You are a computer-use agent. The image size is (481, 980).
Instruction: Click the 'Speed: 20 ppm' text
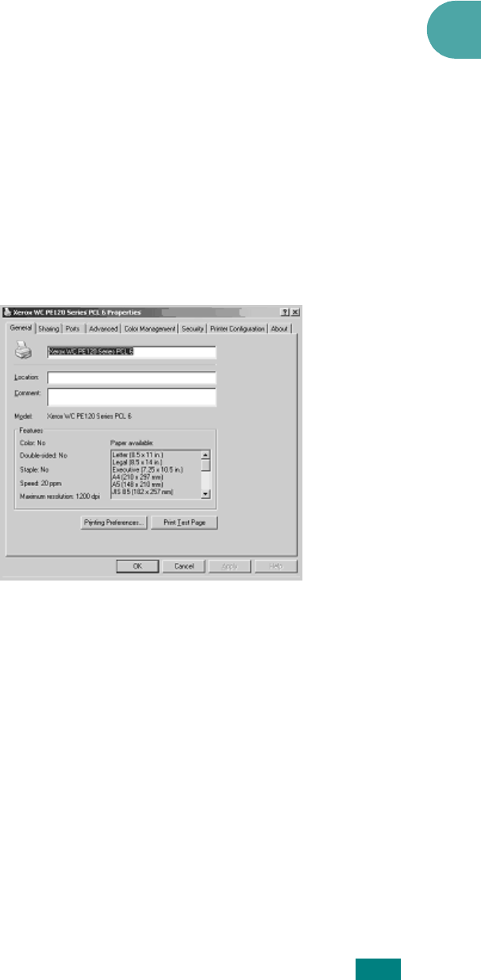coord(40,483)
